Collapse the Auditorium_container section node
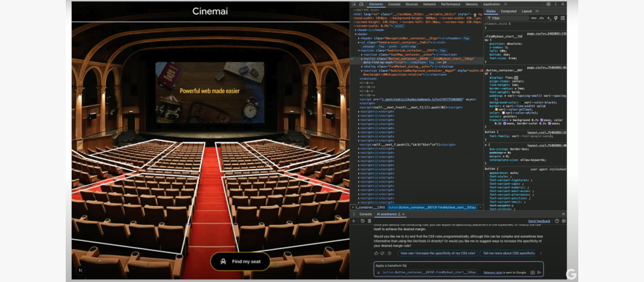Screen dimensions: 644x282 (x=359, y=50)
